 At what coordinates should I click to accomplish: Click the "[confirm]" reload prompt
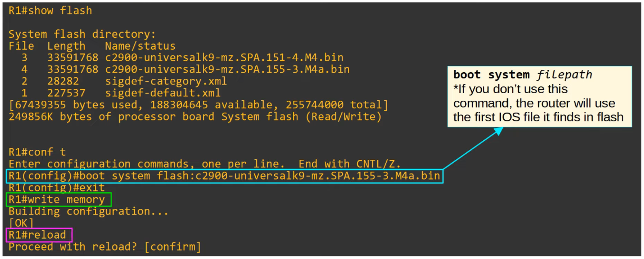[x=172, y=247]
